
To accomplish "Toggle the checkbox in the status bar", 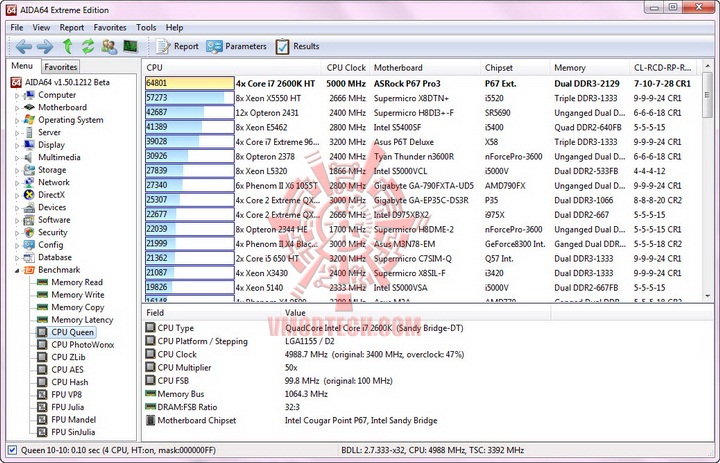I will pos(12,450).
